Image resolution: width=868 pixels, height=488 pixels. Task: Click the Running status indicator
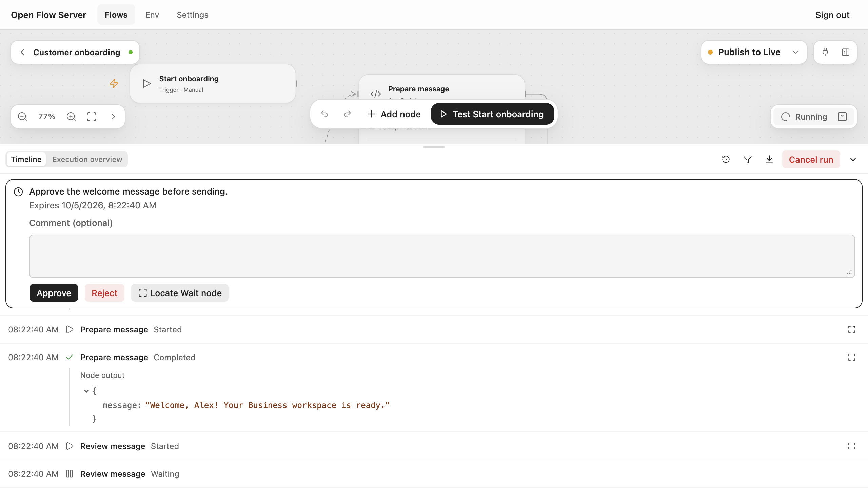pyautogui.click(x=804, y=117)
